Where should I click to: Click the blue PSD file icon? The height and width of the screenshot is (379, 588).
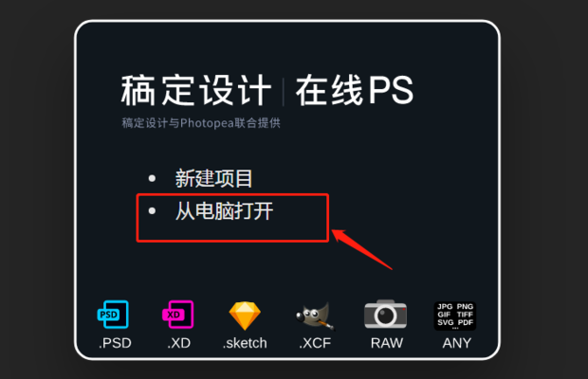click(x=113, y=315)
